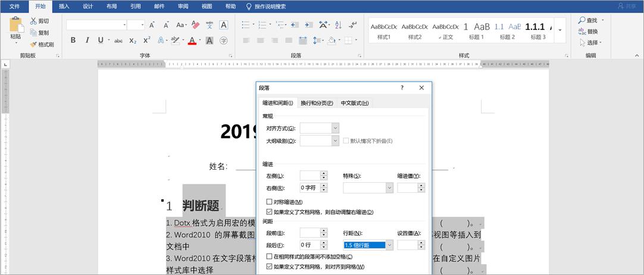Click the 选择 select button

[590, 42]
